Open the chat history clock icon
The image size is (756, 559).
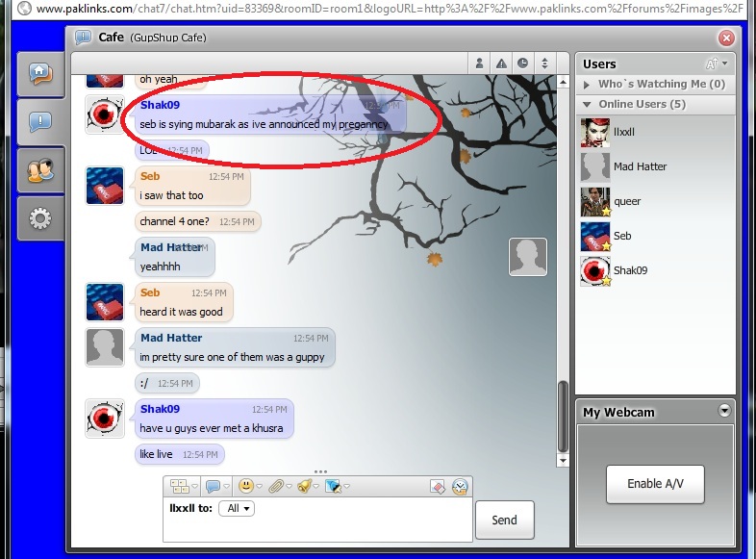coord(460,486)
